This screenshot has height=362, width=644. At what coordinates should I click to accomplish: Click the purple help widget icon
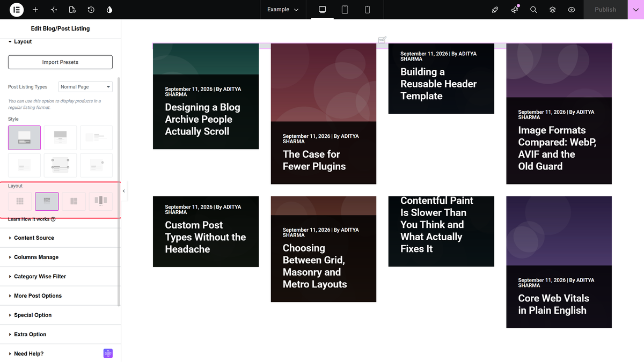(x=108, y=353)
